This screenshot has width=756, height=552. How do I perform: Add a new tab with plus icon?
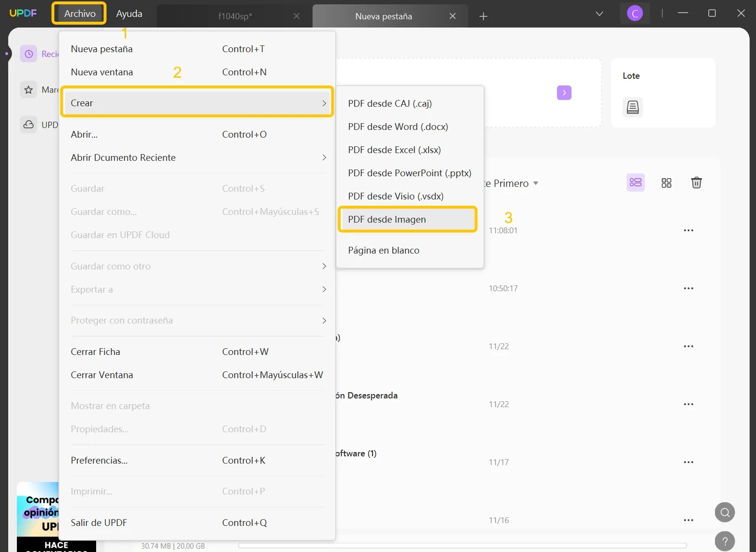tap(483, 16)
